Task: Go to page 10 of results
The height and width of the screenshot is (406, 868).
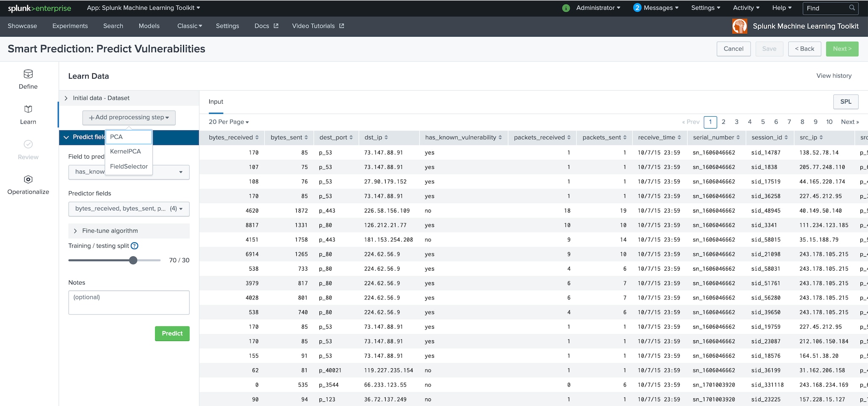Action: click(829, 122)
